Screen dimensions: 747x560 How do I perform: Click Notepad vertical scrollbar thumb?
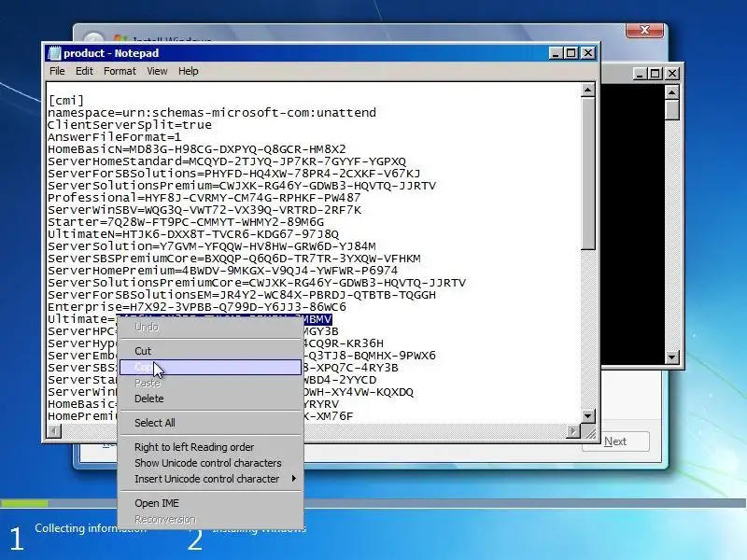pyautogui.click(x=588, y=174)
